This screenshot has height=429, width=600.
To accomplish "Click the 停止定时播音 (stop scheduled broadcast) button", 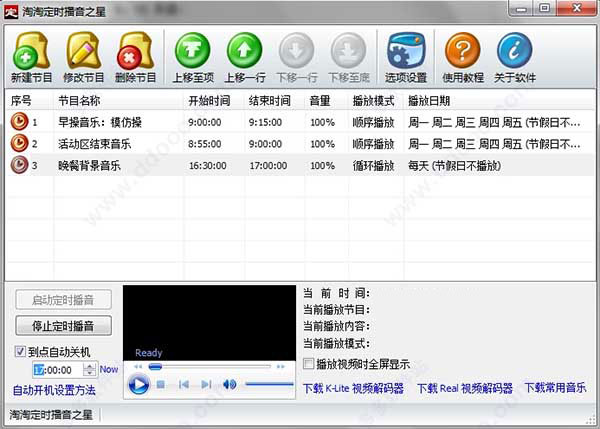I will pos(63,326).
